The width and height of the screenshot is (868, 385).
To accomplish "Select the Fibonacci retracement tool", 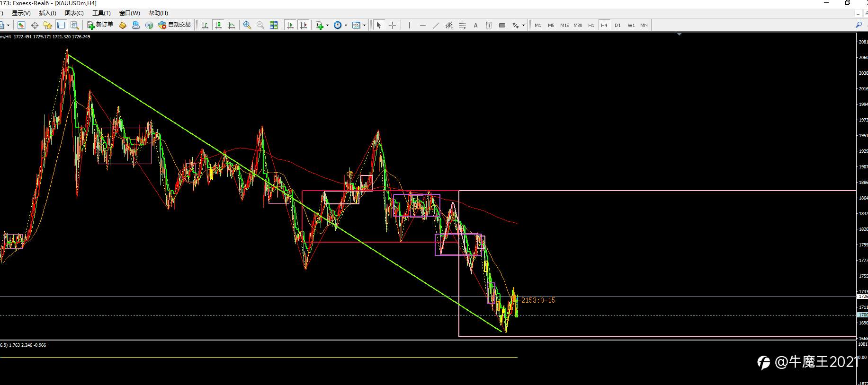I will 463,25.
